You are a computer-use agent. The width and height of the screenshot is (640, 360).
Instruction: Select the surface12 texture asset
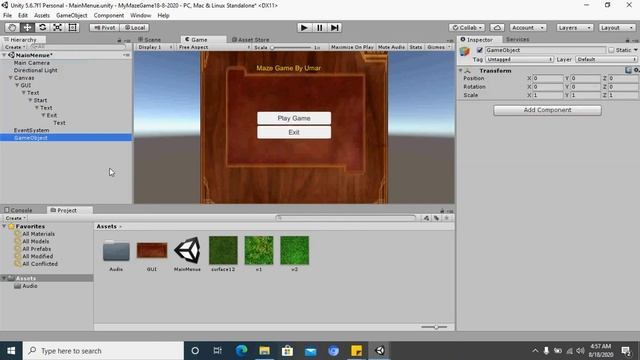pyautogui.click(x=223, y=250)
